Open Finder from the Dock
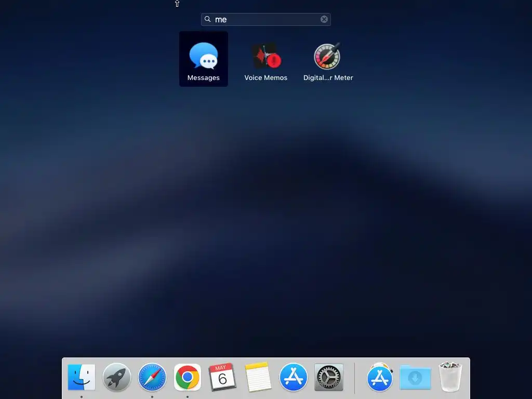Screen dimensions: 532x399 pyautogui.click(x=82, y=377)
